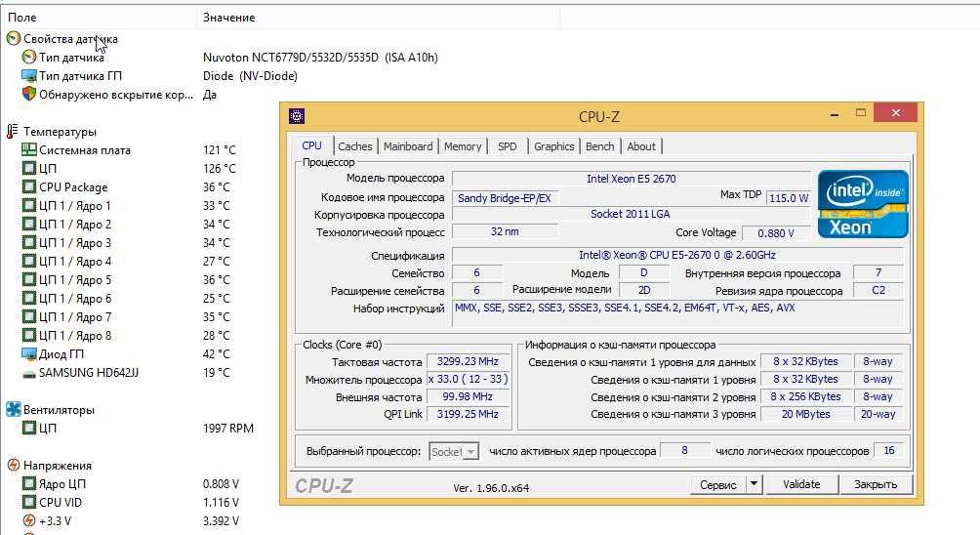Open the Bench tab

pyautogui.click(x=600, y=146)
